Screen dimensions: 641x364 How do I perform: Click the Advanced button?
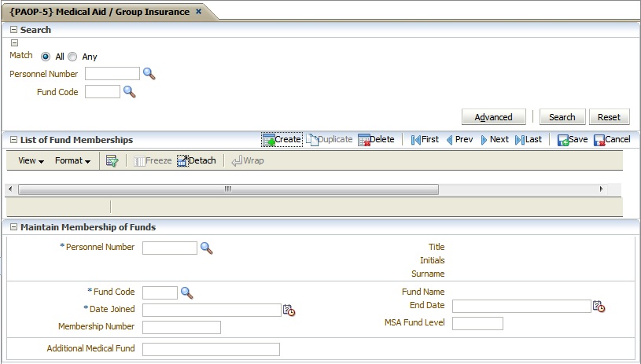pyautogui.click(x=493, y=117)
